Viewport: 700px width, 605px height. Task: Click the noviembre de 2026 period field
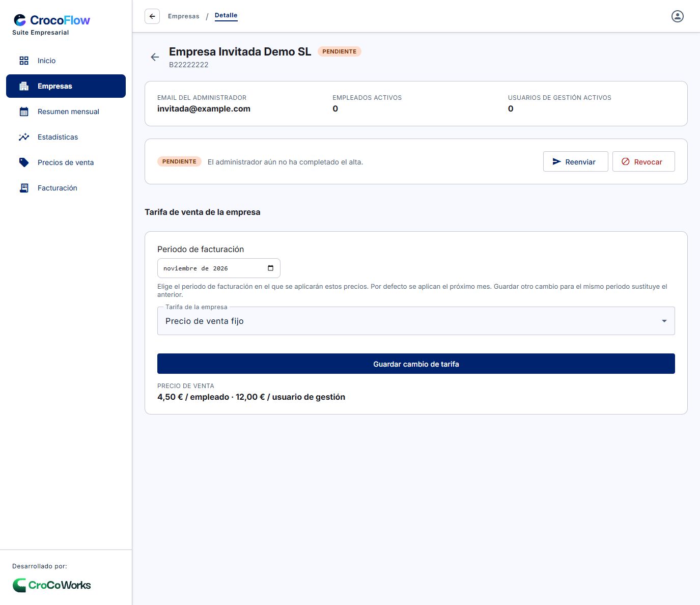pos(218,268)
